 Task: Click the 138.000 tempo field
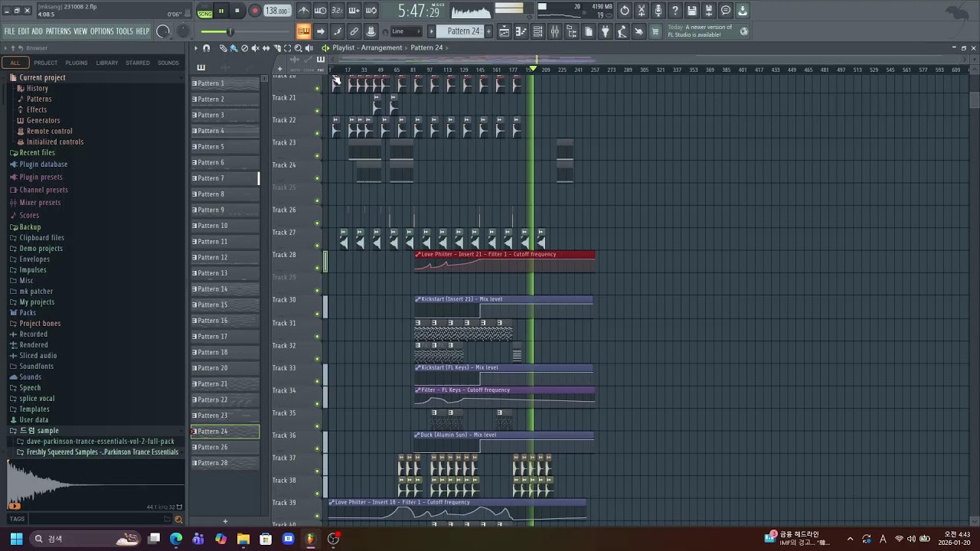click(x=276, y=11)
